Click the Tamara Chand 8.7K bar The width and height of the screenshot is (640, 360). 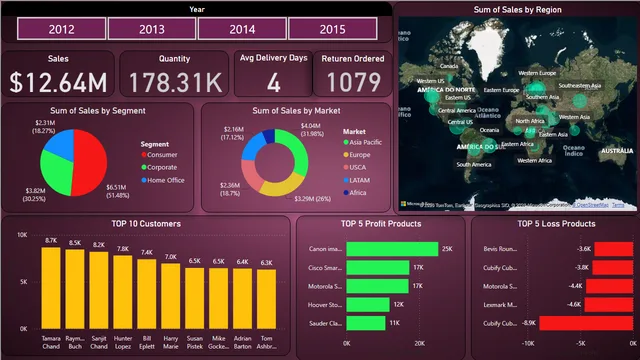[x=51, y=288]
